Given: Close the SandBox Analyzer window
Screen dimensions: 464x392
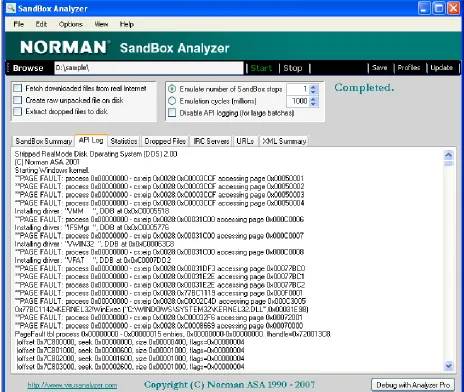Looking at the screenshot, I should pyautogui.click(x=453, y=8).
